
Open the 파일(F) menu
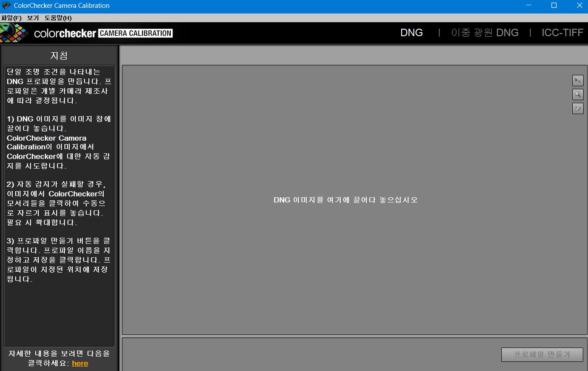[x=11, y=18]
